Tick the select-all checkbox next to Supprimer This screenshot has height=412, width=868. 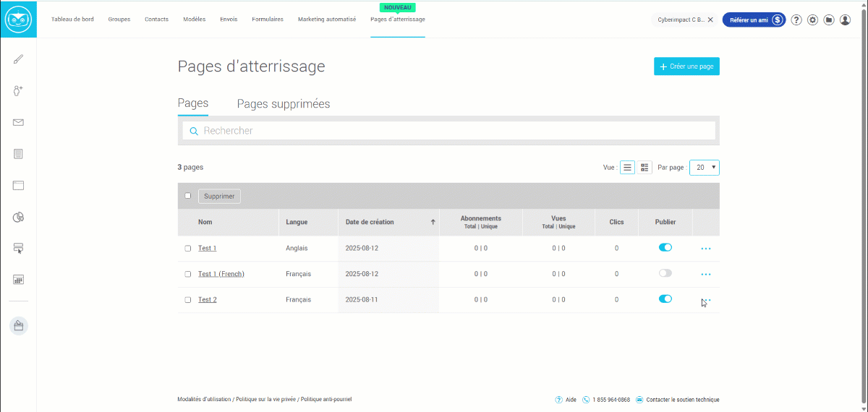pos(188,196)
